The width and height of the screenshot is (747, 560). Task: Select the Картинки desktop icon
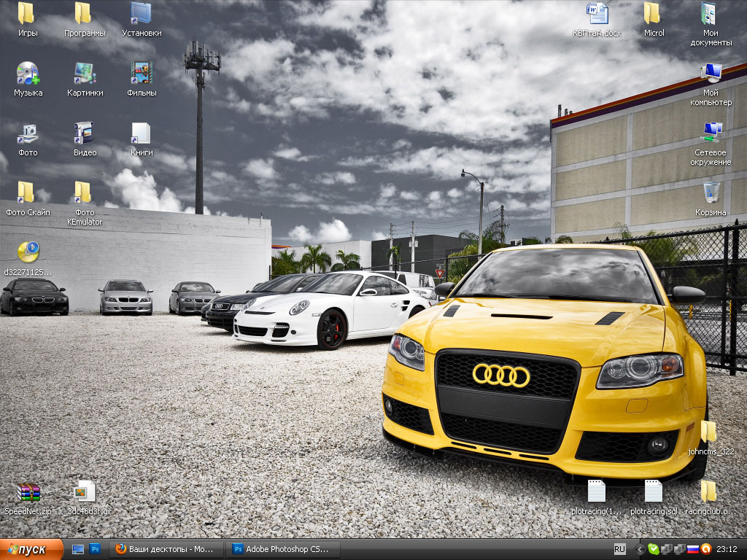(x=84, y=73)
